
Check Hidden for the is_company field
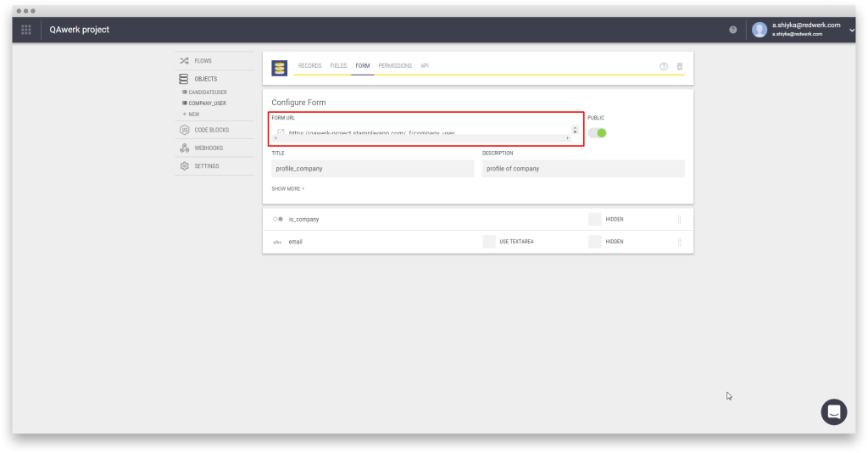tap(595, 220)
